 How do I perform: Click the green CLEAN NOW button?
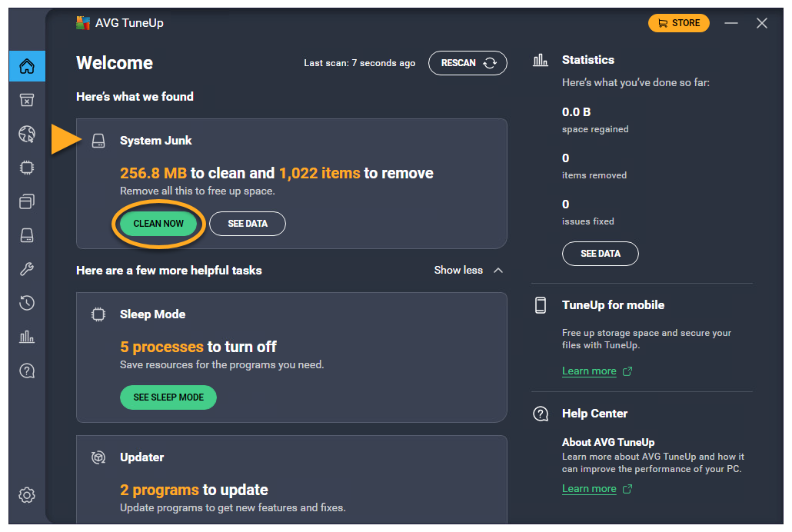click(158, 224)
